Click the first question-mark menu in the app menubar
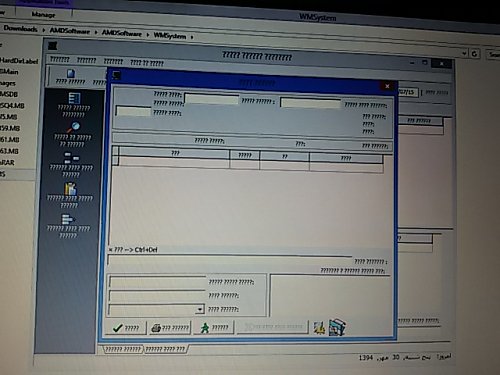500x375 pixels. pyautogui.click(x=60, y=59)
